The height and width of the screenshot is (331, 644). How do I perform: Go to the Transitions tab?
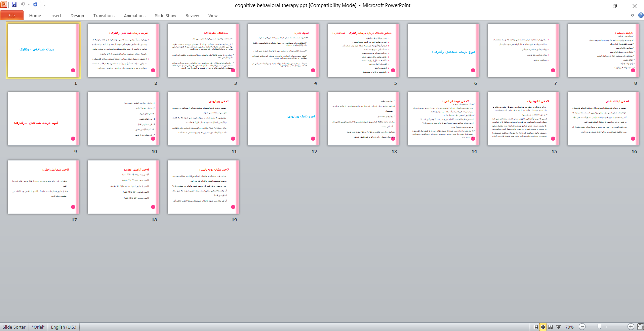[104, 15]
